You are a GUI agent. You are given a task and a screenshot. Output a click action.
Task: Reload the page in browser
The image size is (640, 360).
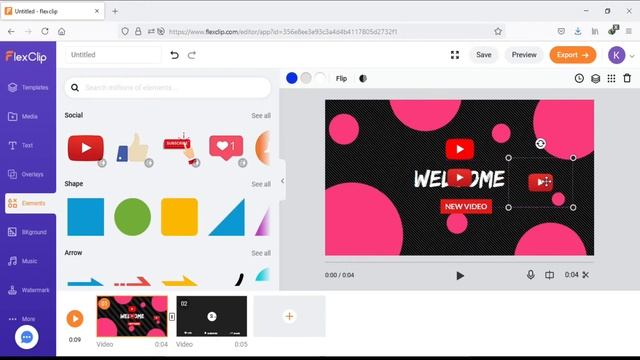point(45,31)
